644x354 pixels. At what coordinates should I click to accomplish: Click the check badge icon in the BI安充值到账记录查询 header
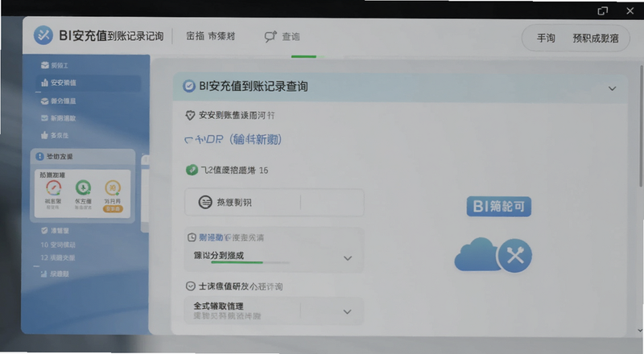pos(189,86)
